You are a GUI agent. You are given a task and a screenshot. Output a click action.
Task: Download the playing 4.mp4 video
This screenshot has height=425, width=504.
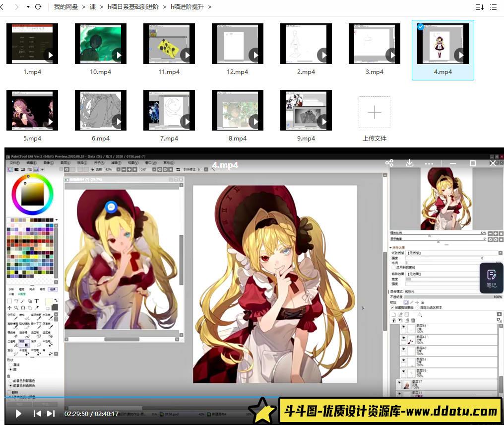point(410,163)
